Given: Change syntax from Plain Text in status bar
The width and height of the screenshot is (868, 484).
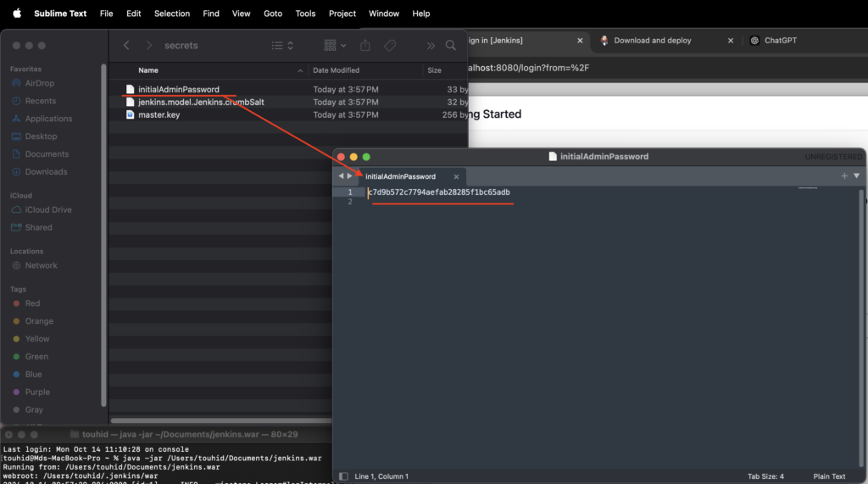Looking at the screenshot, I should [829, 476].
